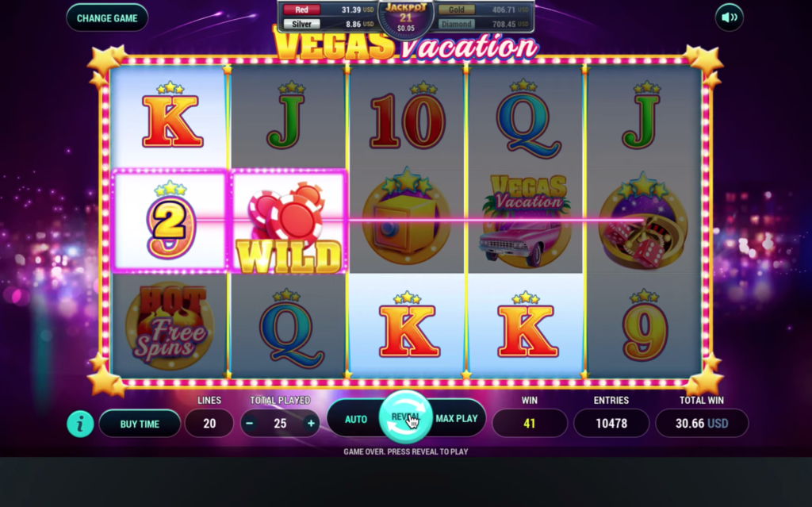Open the info paytable icon
This screenshot has width=812, height=507.
[80, 424]
